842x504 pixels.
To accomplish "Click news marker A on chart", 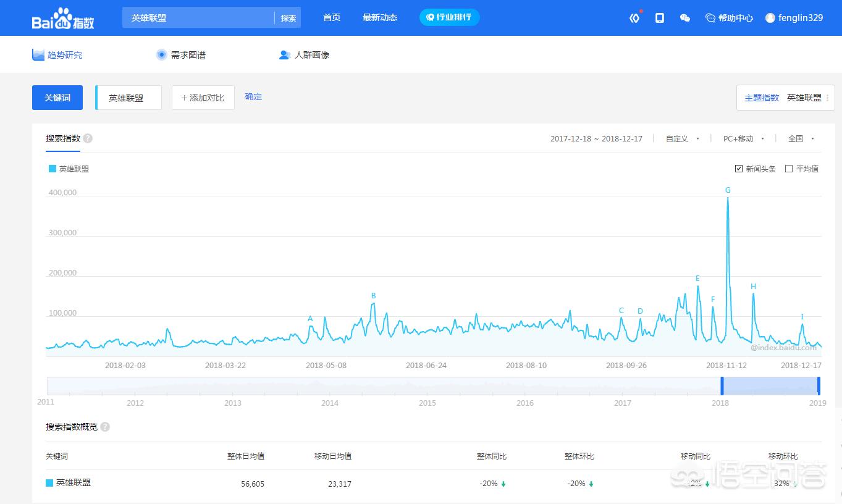I will (310, 319).
